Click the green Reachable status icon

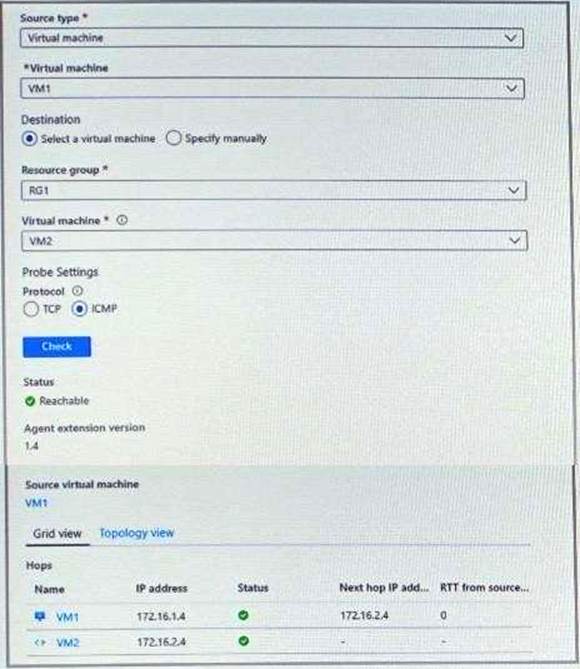pyautogui.click(x=30, y=401)
